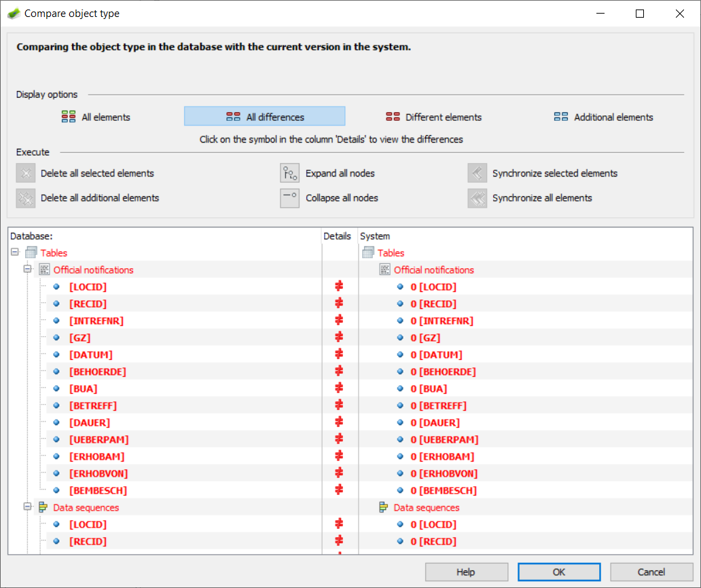Select the Different elements display option
The image size is (701, 588).
point(433,116)
